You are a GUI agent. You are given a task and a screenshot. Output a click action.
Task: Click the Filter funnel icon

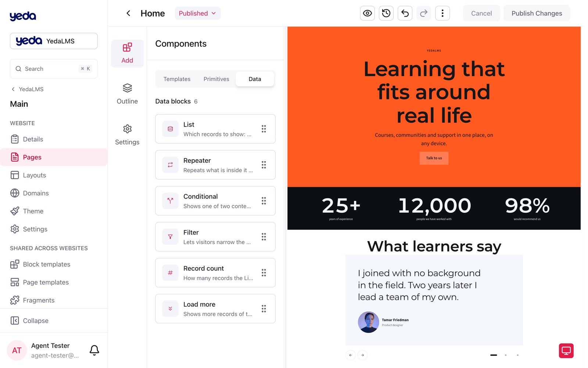(x=170, y=237)
